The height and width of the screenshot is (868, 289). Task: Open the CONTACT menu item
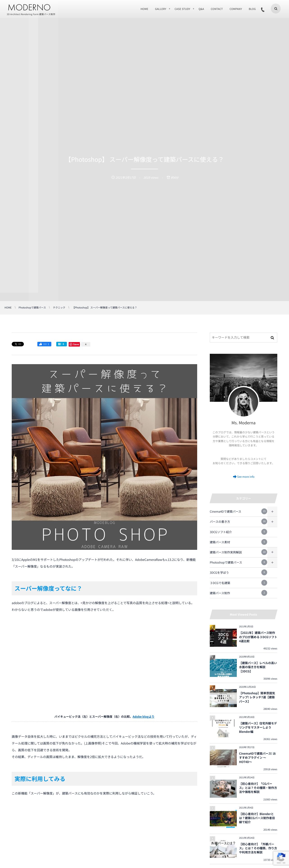(x=217, y=9)
